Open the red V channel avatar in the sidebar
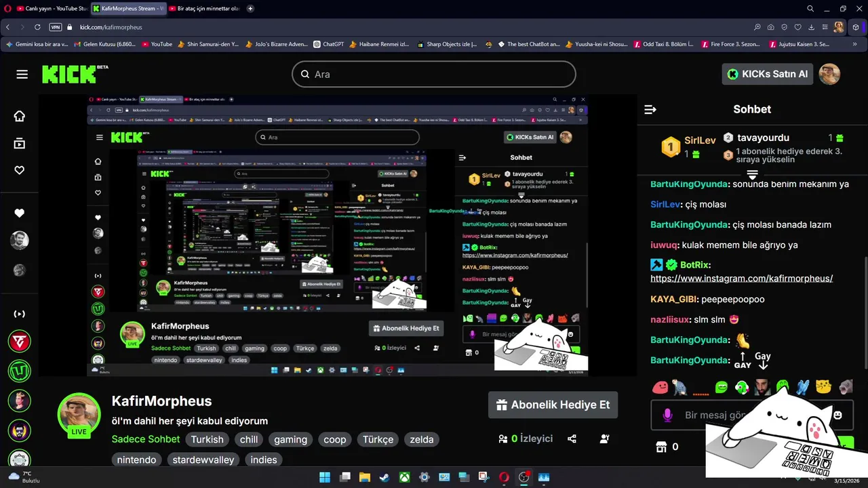 [20, 342]
